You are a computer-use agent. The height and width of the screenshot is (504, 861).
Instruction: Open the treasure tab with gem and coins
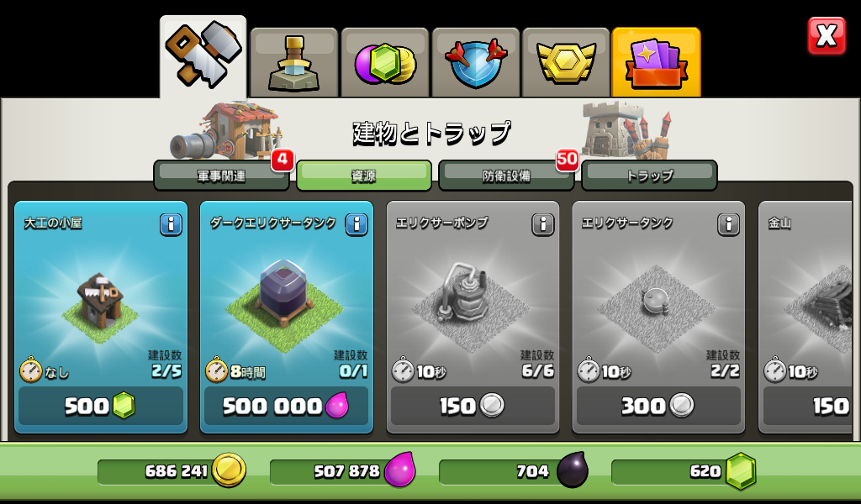(384, 62)
